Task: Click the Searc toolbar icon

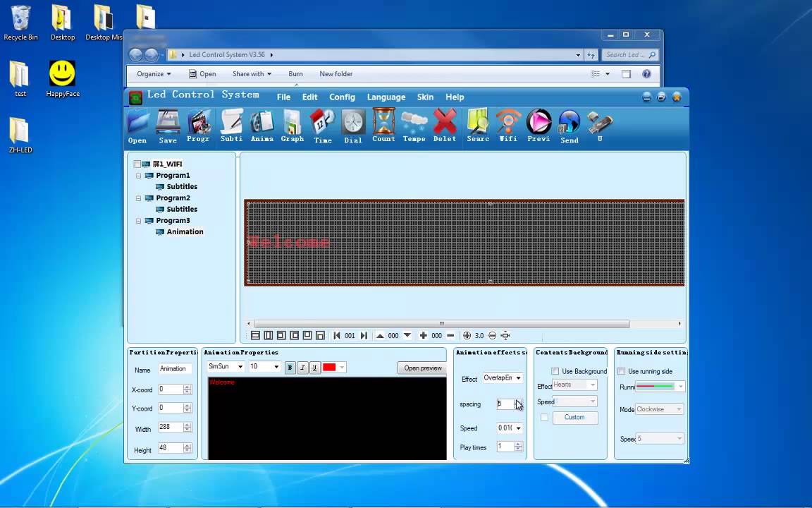Action: pyautogui.click(x=477, y=126)
